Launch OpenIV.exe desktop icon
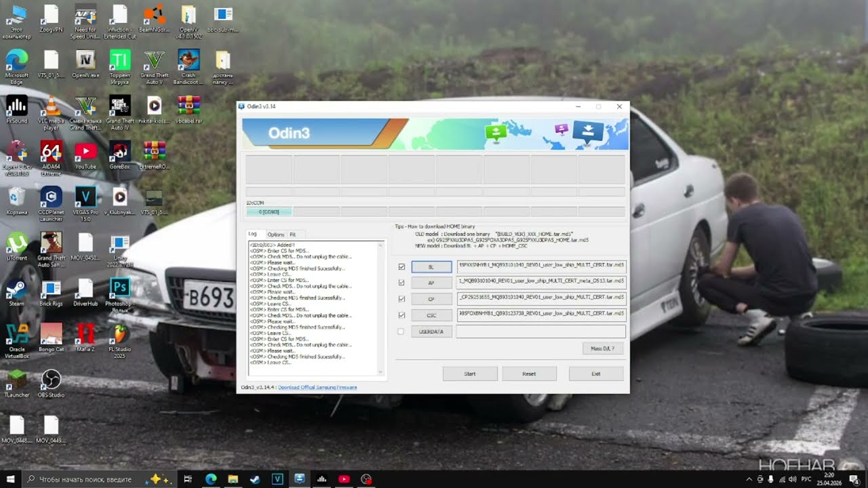Screen dimensions: 868x488 85,64
